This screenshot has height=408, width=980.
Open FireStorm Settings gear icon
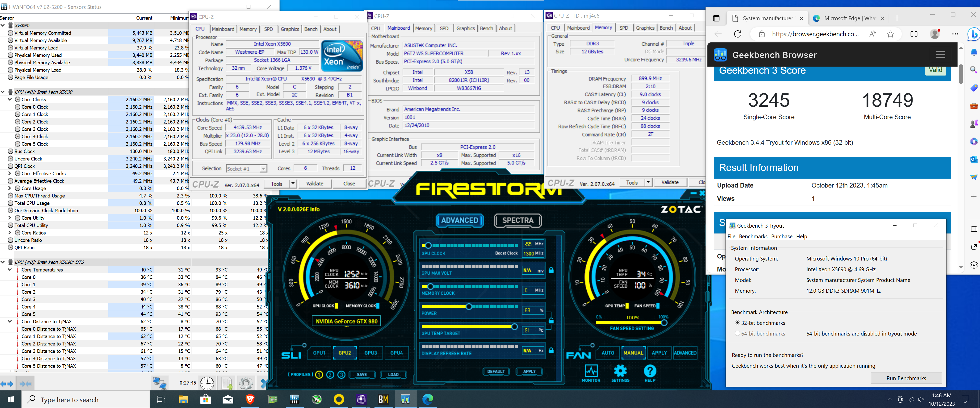620,373
